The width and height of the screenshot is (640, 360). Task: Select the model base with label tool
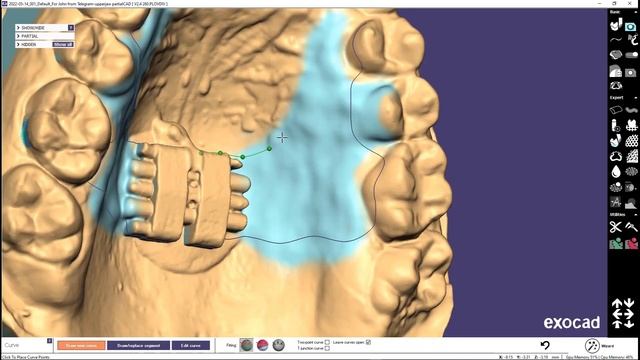tap(616, 71)
